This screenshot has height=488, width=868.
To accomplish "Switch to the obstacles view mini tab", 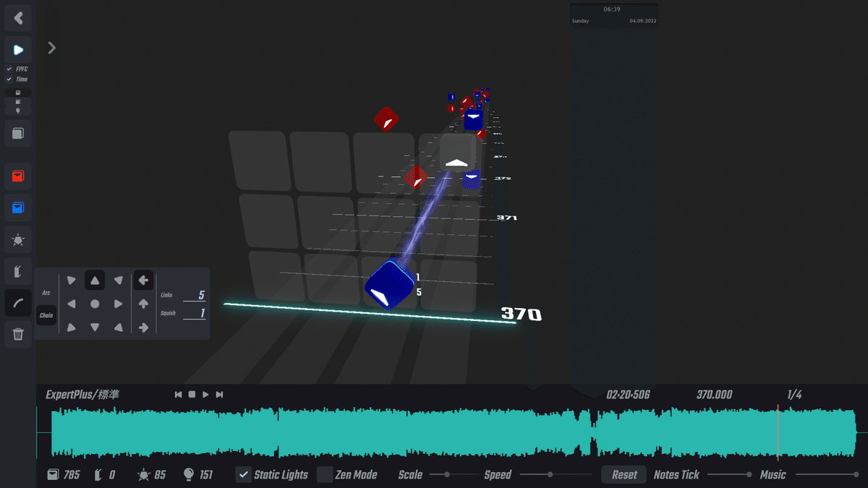I will point(18,102).
